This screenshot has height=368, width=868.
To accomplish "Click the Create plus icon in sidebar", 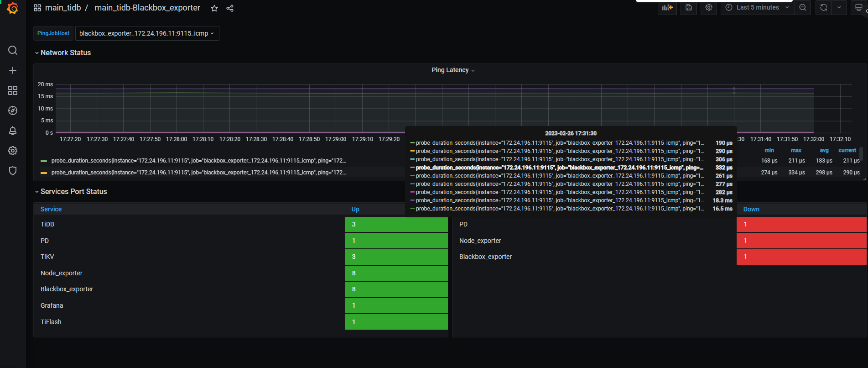I will pos(13,70).
